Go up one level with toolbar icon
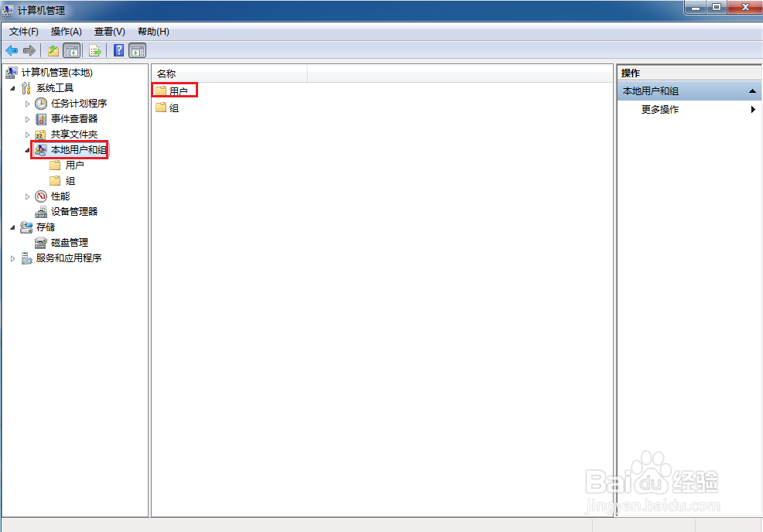This screenshot has width=763, height=532. [x=53, y=50]
